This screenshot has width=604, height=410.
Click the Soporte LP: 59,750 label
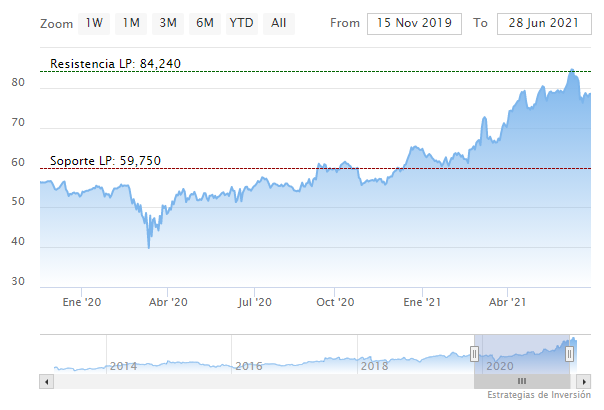pyautogui.click(x=105, y=161)
